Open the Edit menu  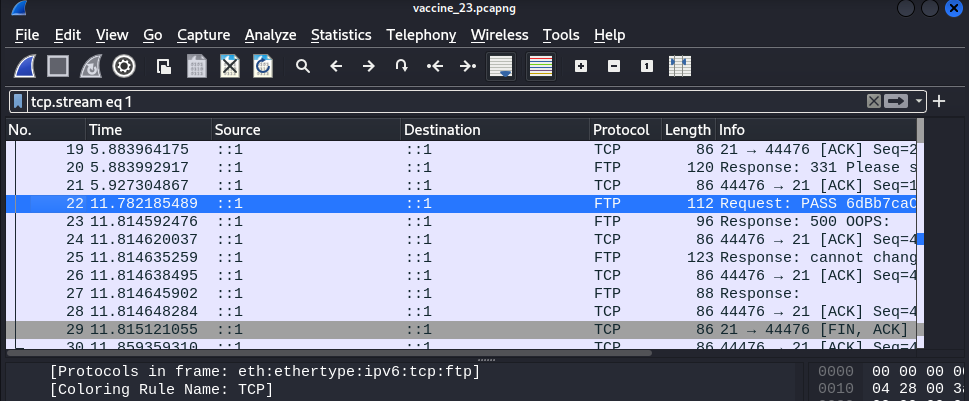[x=67, y=35]
